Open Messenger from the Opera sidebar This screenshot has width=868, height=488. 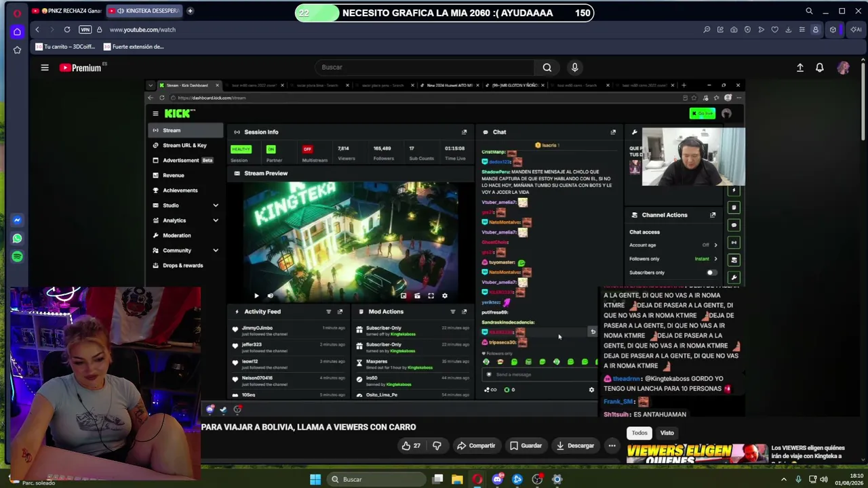pos(17,220)
